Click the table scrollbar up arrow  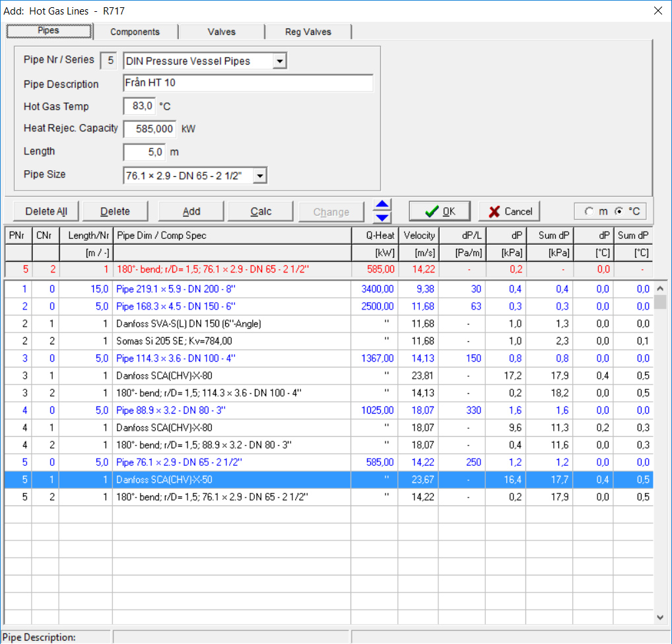(660, 288)
